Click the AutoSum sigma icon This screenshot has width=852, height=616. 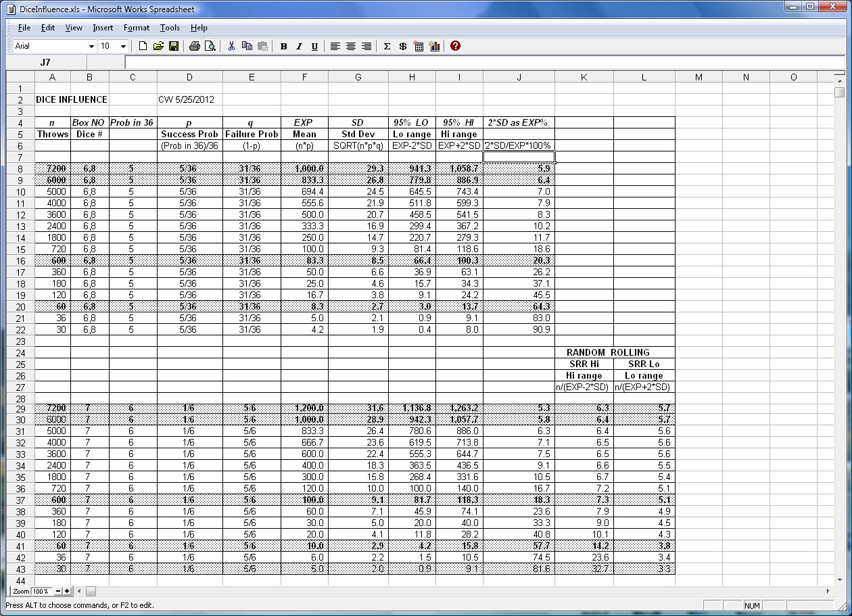coord(387,46)
